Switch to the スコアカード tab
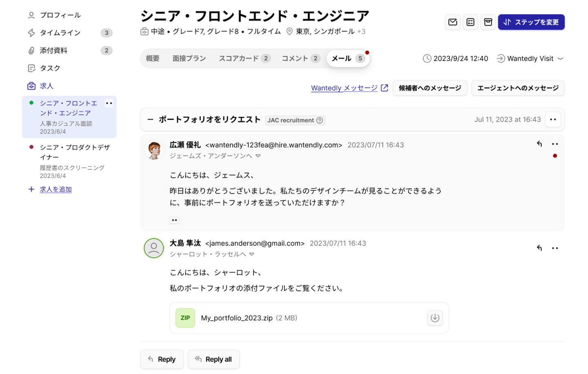 [x=244, y=58]
